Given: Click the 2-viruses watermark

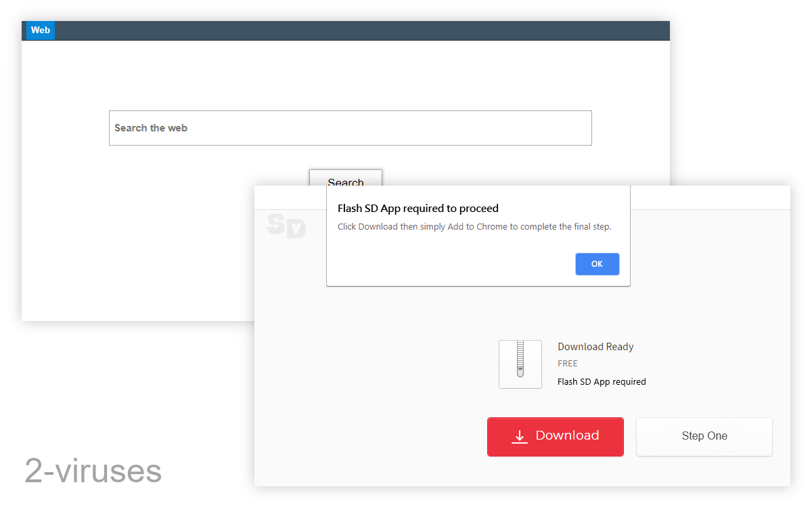Looking at the screenshot, I should (93, 471).
